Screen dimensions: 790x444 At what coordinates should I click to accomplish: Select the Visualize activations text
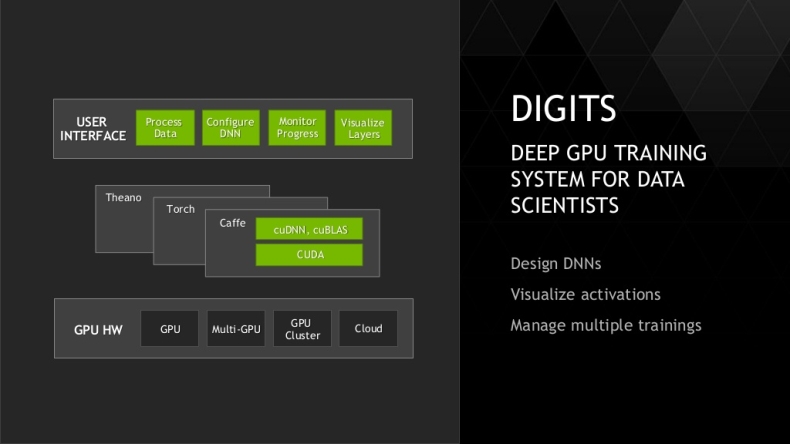point(585,294)
